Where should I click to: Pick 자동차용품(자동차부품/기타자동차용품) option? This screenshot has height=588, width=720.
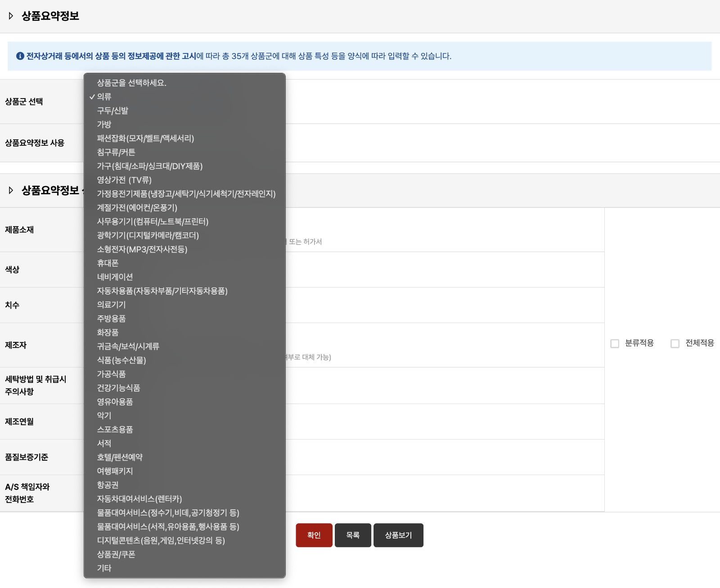click(184, 291)
